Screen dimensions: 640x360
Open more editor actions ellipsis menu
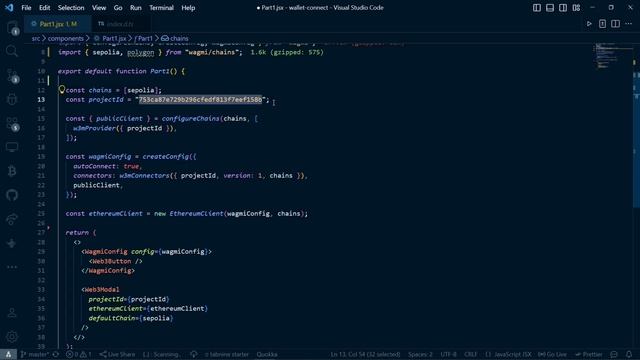pos(629,24)
